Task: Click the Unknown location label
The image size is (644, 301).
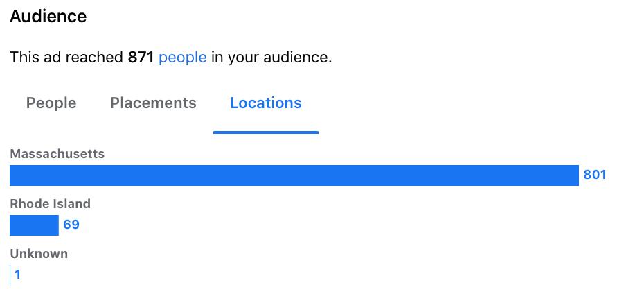Action: pos(39,254)
